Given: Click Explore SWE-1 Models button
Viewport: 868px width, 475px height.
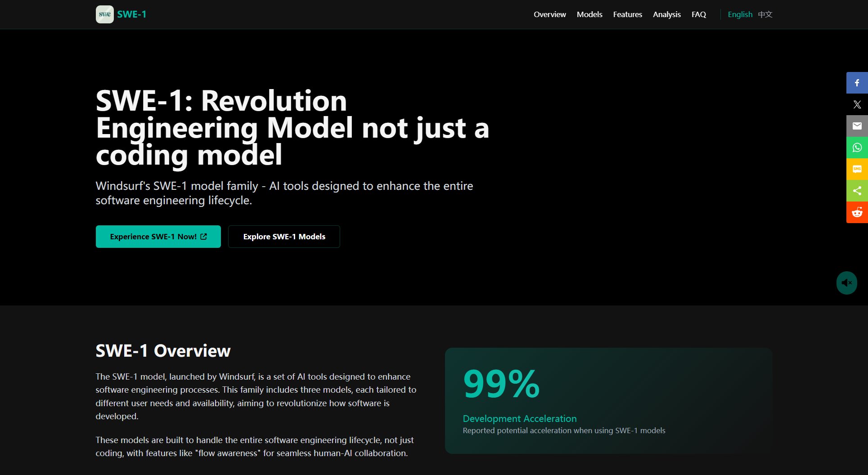Looking at the screenshot, I should (x=284, y=237).
